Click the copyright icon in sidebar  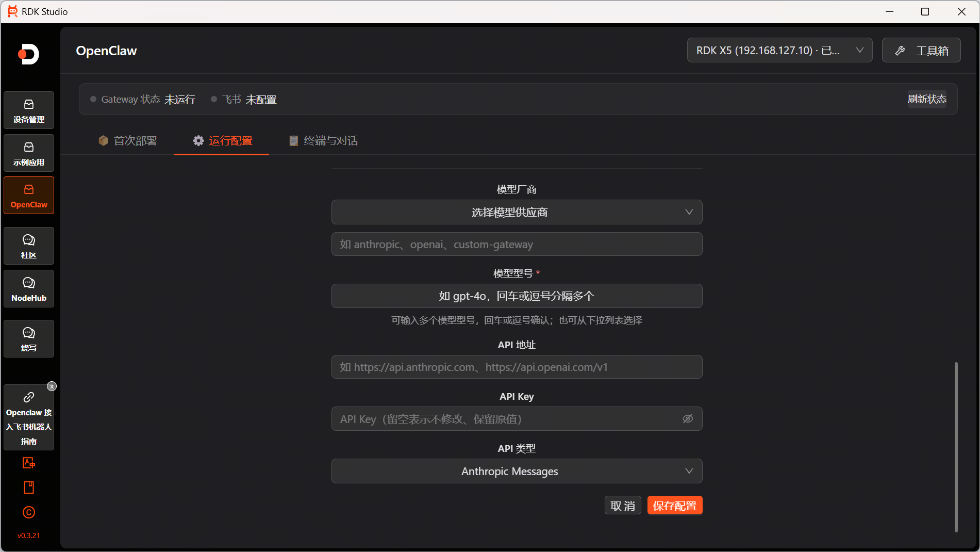point(29,512)
